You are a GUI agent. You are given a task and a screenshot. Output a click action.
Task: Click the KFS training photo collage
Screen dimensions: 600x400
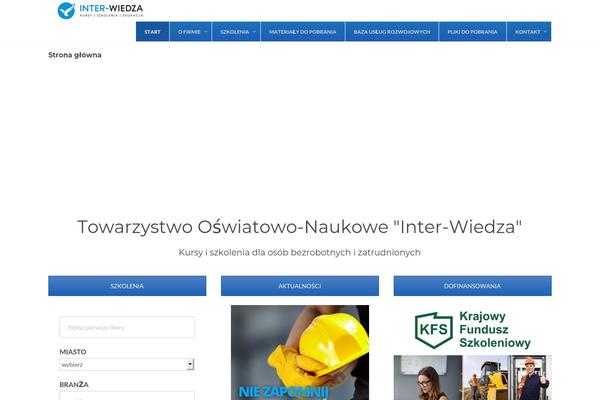point(473,377)
